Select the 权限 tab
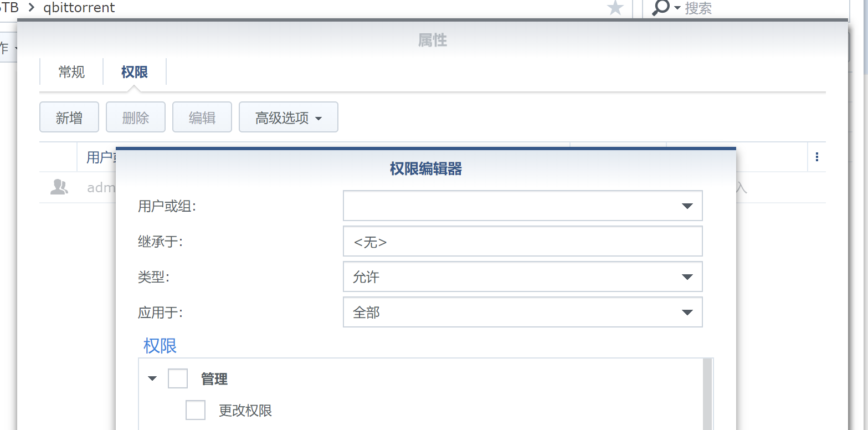The width and height of the screenshot is (868, 430). click(x=135, y=72)
